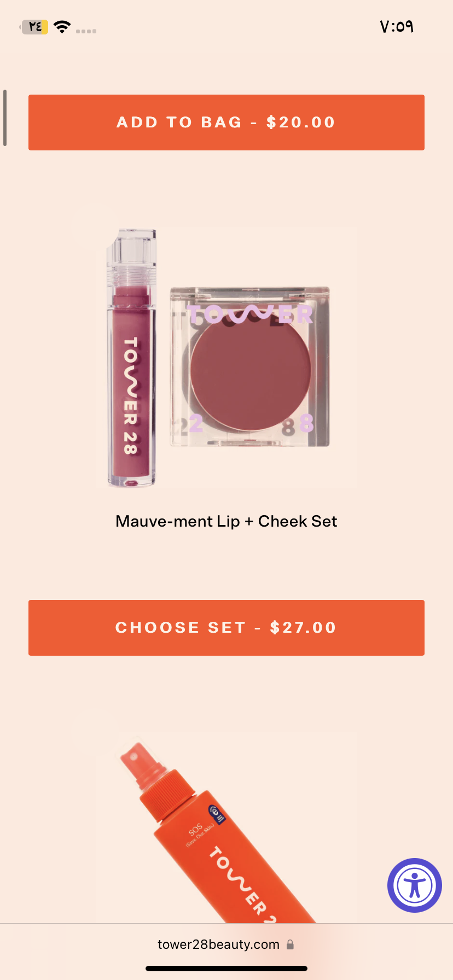
Task: Click the page scroll indicator bar
Action: point(5,118)
